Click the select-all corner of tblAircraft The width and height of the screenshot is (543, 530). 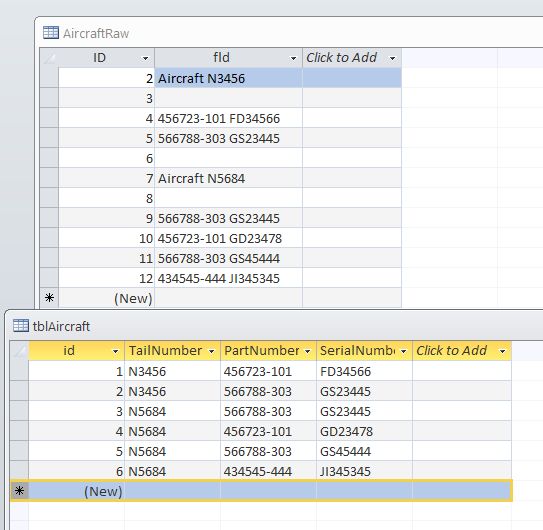19,351
